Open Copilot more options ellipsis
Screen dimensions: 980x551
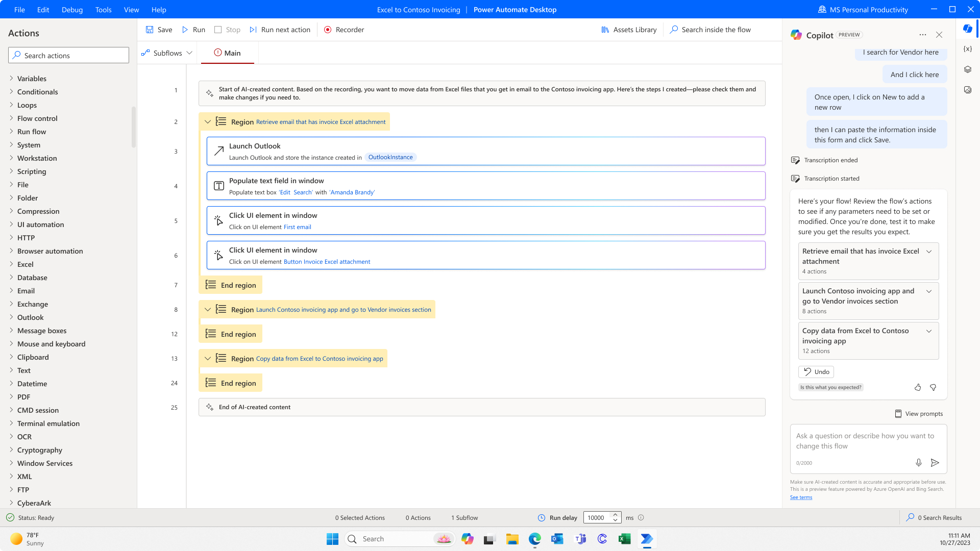pos(922,35)
